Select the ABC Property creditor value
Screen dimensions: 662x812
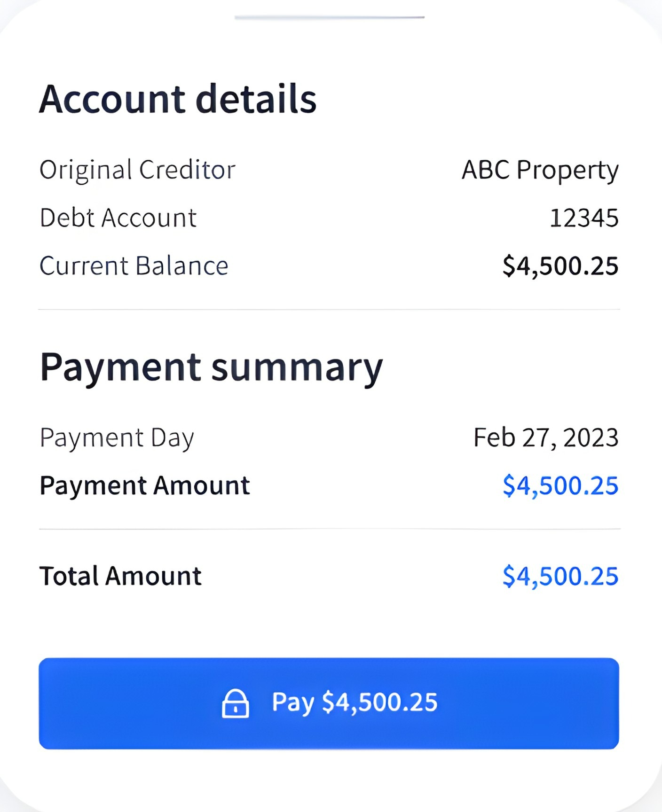pyautogui.click(x=540, y=170)
